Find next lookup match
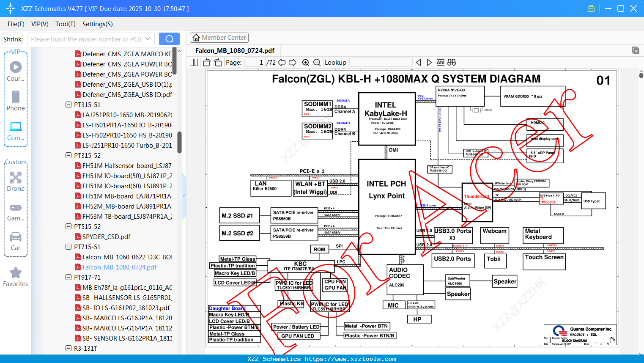This screenshot has width=644, height=363. coord(429,62)
